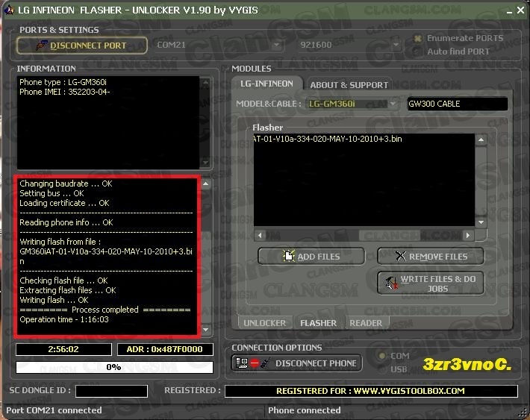Switch to the About & Support tab

click(x=349, y=85)
